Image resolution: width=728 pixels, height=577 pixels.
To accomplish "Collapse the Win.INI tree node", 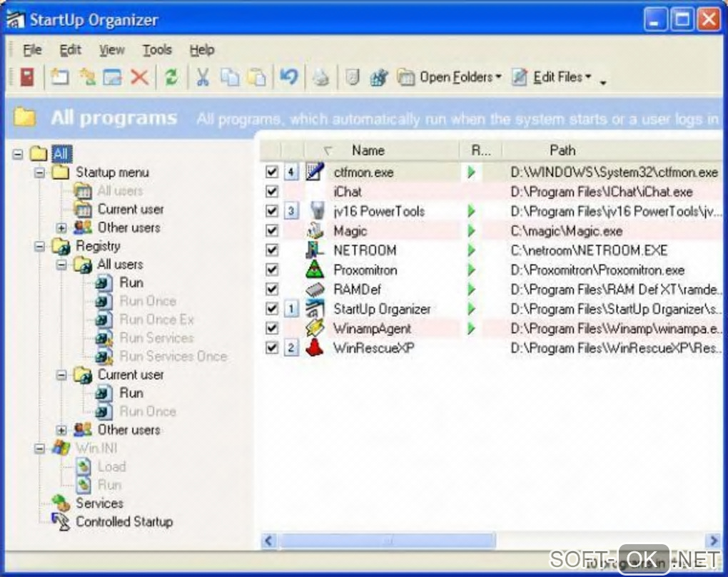I will [x=40, y=448].
